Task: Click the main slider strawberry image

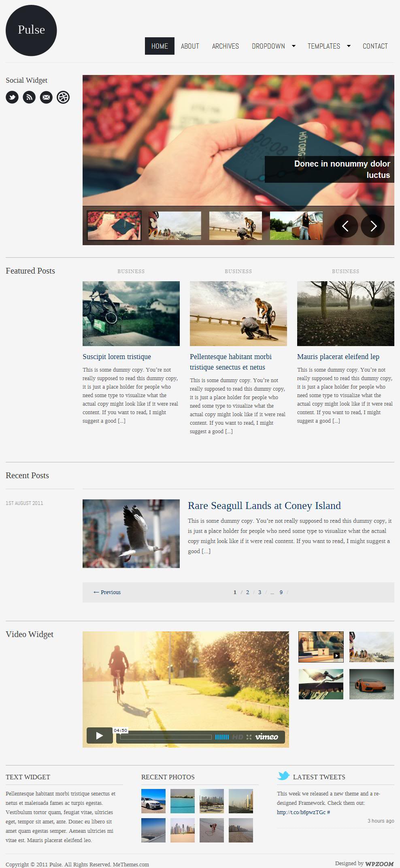Action: [238, 140]
